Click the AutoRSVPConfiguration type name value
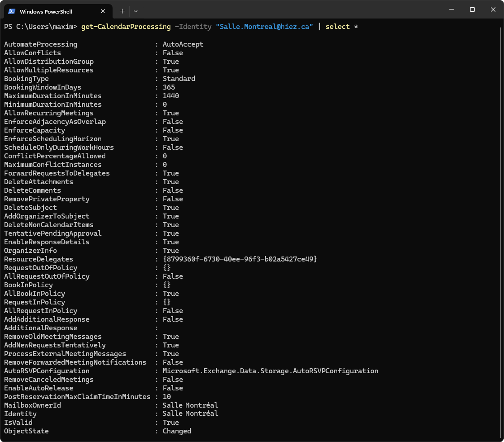This screenshot has height=442, width=504. click(x=270, y=371)
